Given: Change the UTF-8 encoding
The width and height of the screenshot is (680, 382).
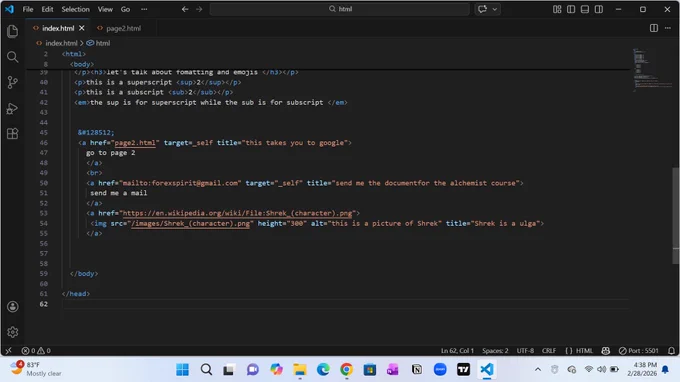Looking at the screenshot, I should pyautogui.click(x=525, y=350).
